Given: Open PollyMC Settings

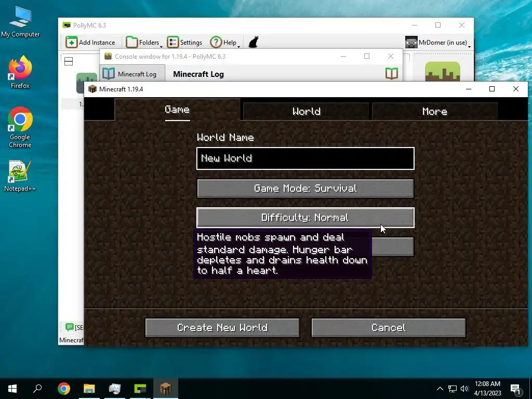Looking at the screenshot, I should click(184, 43).
